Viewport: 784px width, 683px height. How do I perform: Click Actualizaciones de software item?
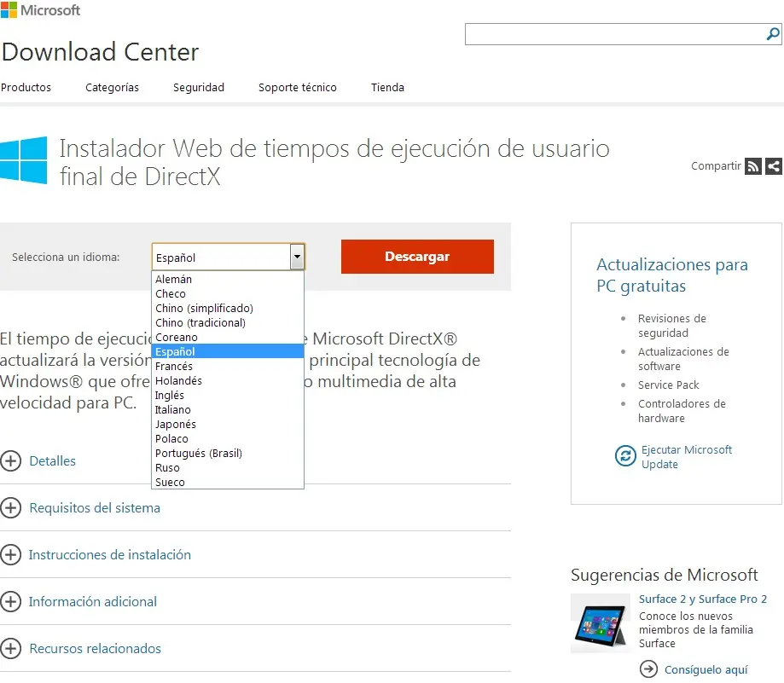683,359
